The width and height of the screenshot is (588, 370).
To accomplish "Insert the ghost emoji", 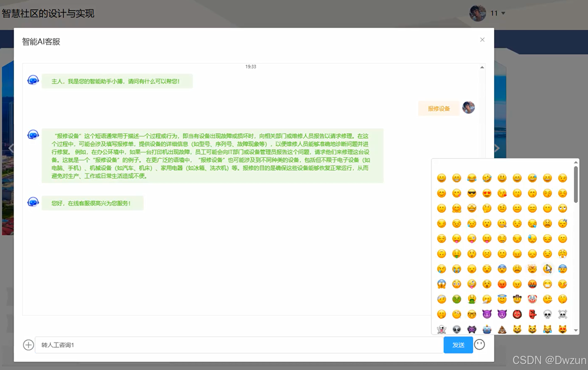I will click(x=442, y=329).
